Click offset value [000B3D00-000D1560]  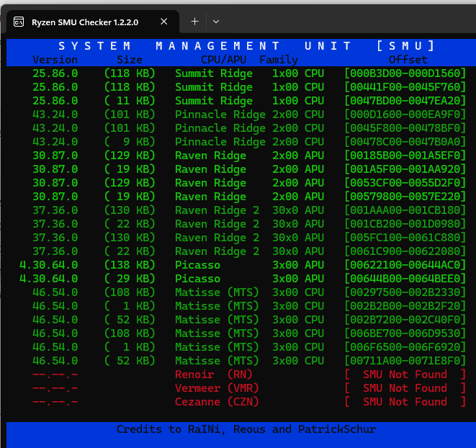click(x=405, y=73)
